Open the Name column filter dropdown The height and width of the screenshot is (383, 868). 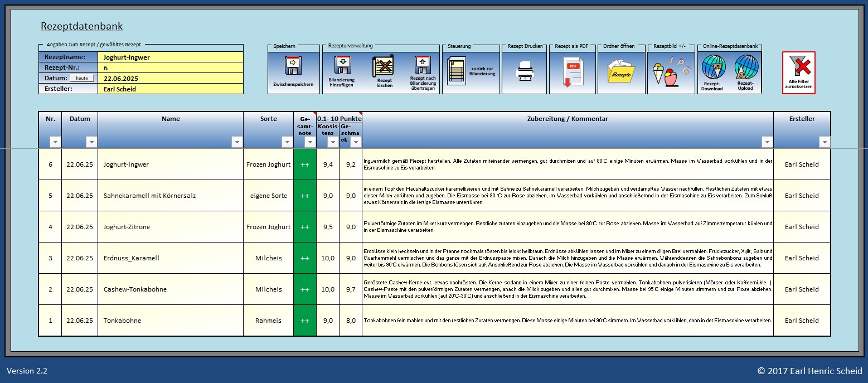pyautogui.click(x=237, y=142)
